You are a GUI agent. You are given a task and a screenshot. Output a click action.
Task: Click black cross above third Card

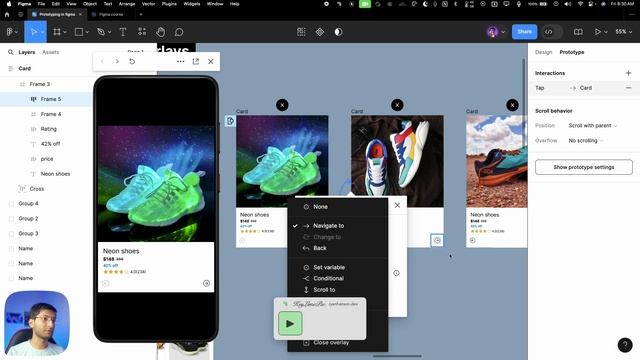[x=512, y=105]
